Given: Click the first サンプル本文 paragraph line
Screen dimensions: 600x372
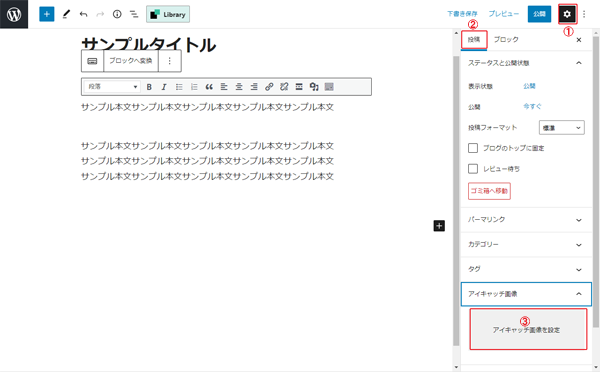Looking at the screenshot, I should pyautogui.click(x=207, y=107).
